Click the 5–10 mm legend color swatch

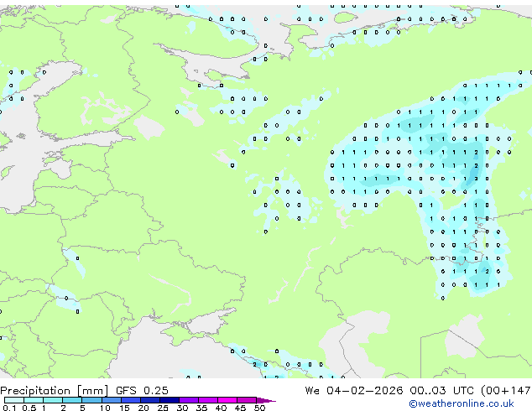(91, 400)
